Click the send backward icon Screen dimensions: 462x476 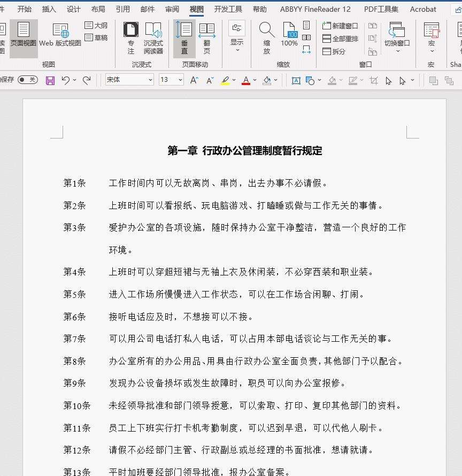449,81
